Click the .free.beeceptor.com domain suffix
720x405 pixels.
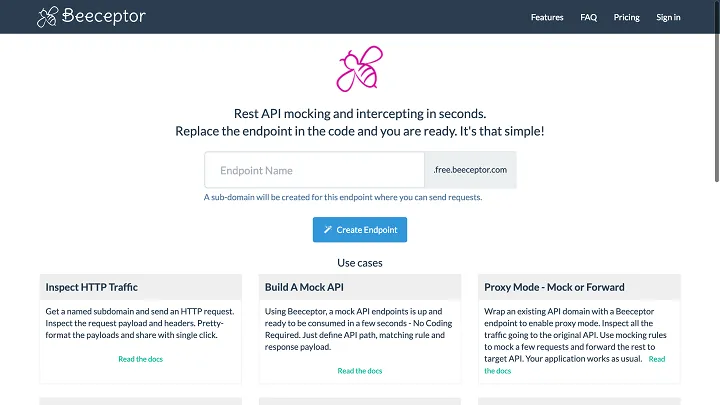click(x=470, y=170)
